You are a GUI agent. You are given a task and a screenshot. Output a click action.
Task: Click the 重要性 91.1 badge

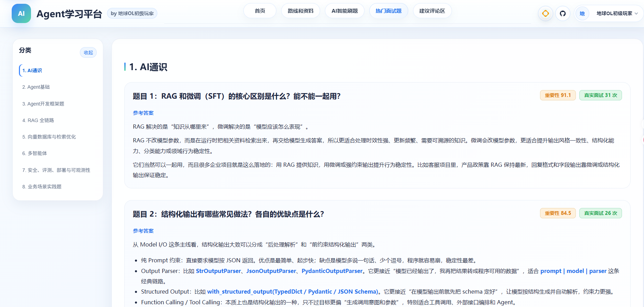558,95
